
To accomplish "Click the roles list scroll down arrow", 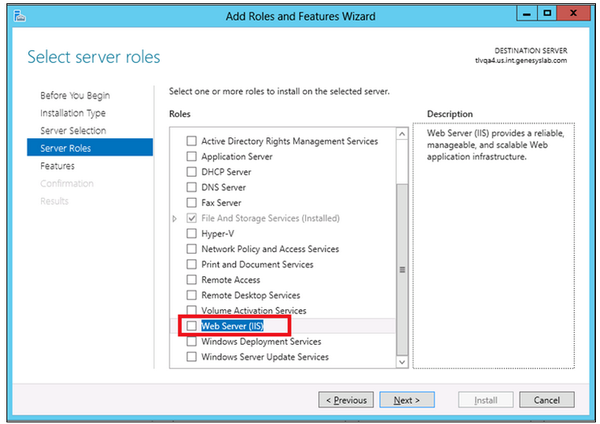I will click(402, 362).
